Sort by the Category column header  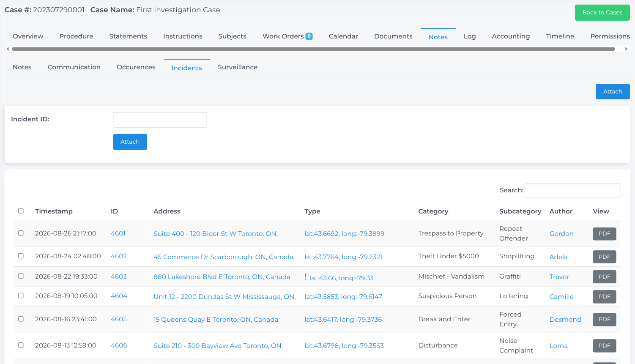pos(433,211)
